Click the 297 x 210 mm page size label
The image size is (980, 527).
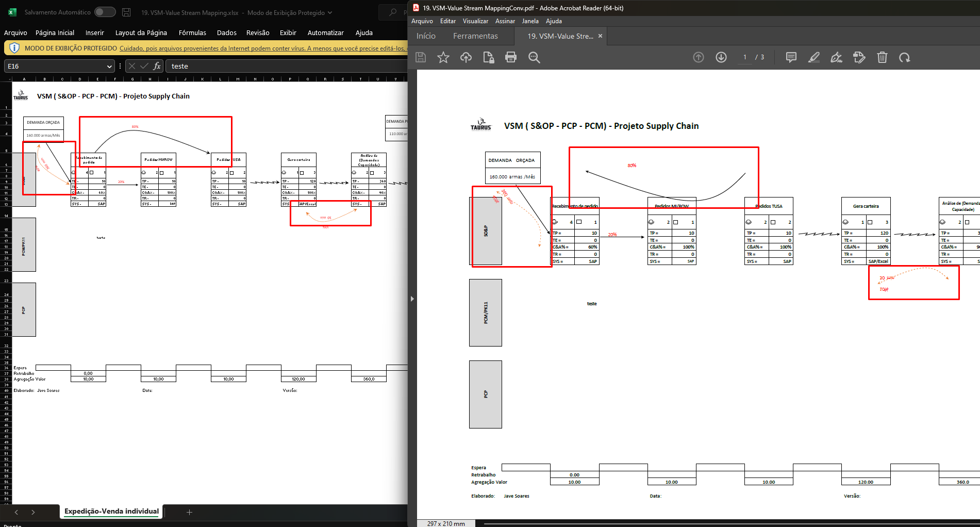(x=446, y=523)
